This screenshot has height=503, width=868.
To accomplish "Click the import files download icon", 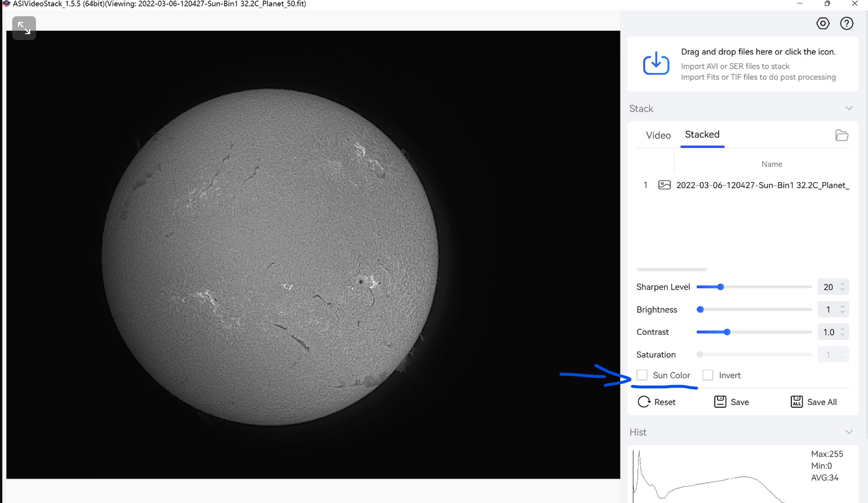I will tap(656, 63).
